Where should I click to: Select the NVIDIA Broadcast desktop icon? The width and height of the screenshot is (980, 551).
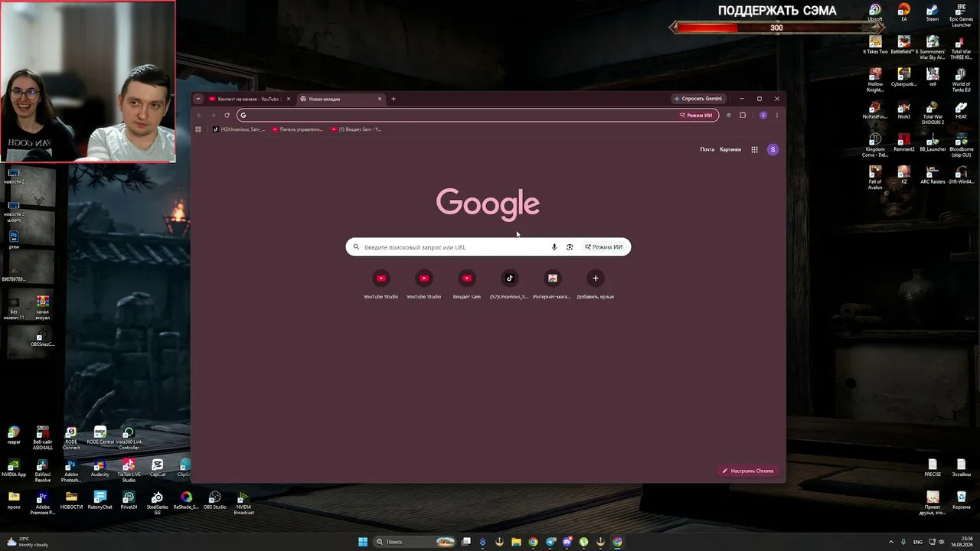(x=243, y=504)
